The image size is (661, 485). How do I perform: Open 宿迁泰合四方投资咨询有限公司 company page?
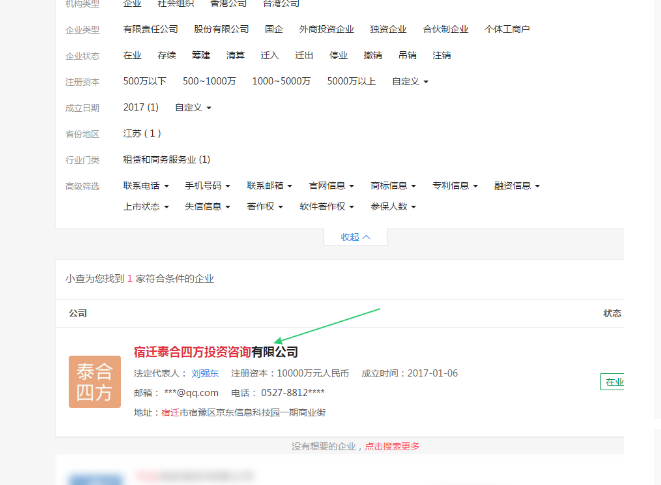pos(216,352)
